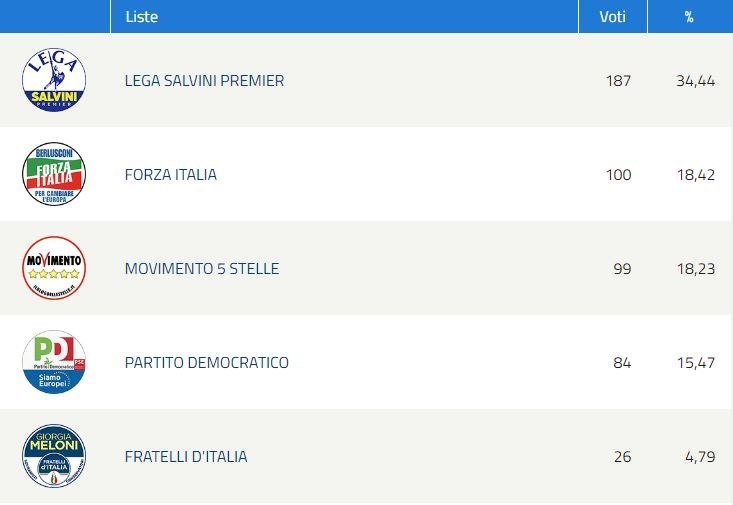Screen dimensions: 733x505
Task: Select MOVIMENTO 5 STELLE list name
Action: click(202, 268)
